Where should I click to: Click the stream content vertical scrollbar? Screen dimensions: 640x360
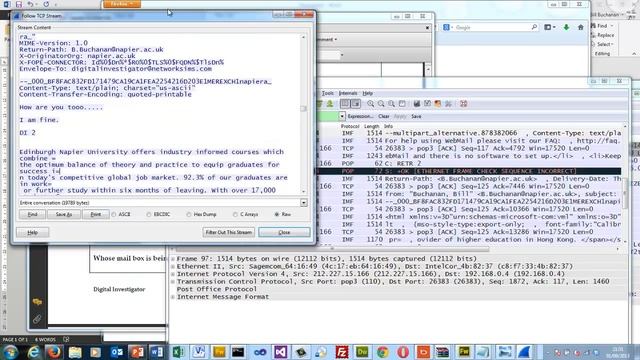click(x=303, y=114)
